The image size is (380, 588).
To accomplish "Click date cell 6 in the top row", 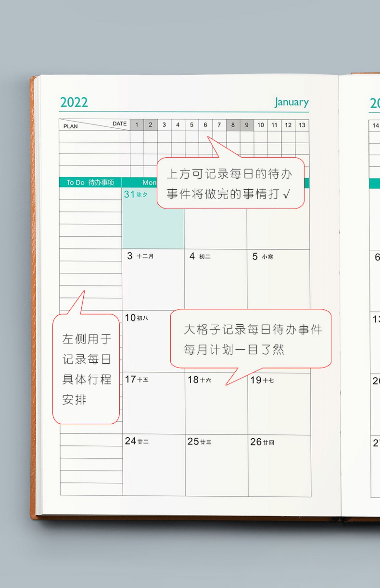I will click(x=205, y=125).
